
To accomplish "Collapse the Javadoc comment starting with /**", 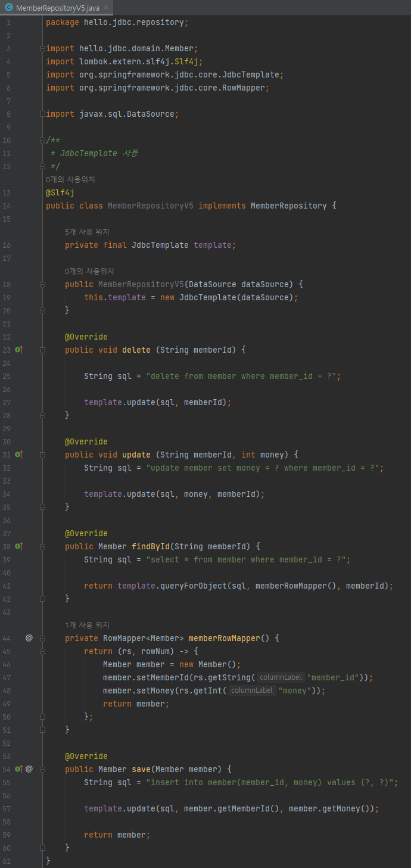I will pyautogui.click(x=42, y=140).
